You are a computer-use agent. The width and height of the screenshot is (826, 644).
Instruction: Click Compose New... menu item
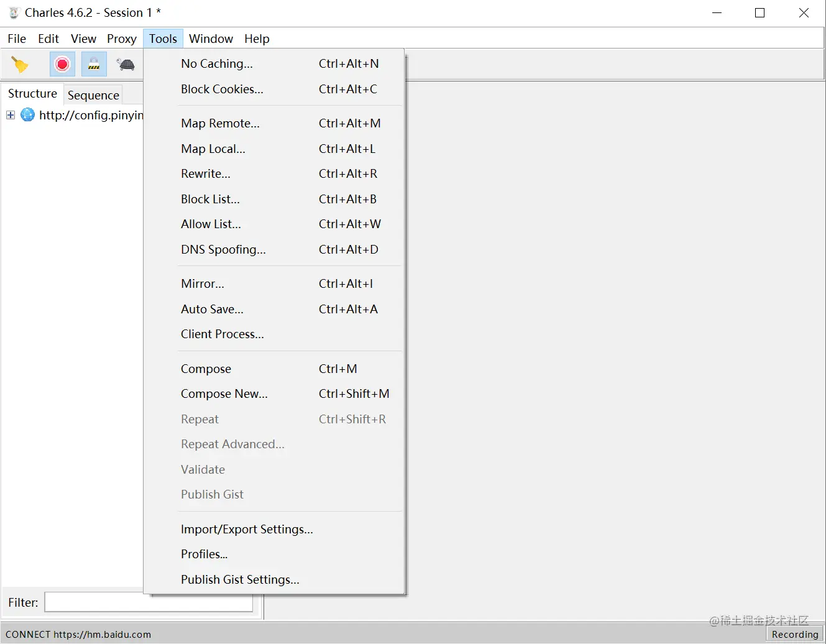(274, 393)
